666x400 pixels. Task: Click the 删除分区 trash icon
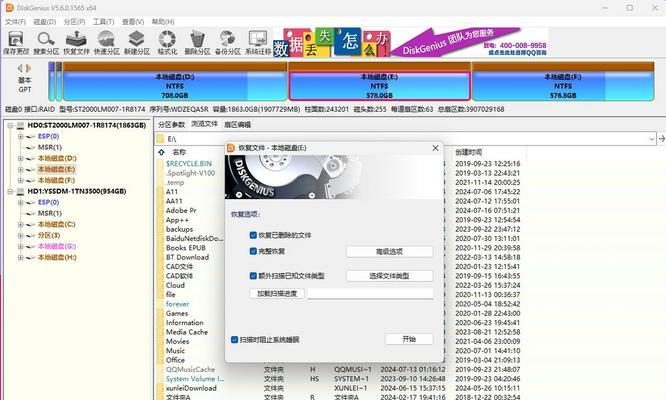coord(197,42)
